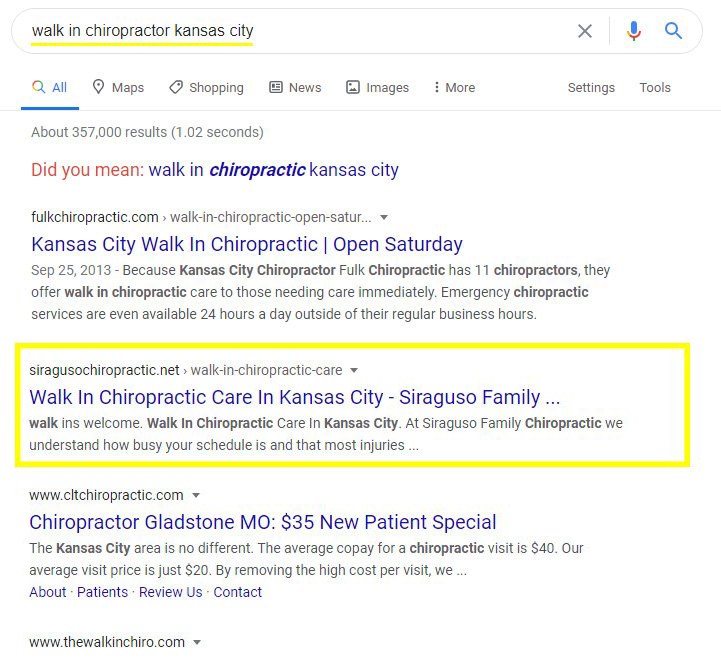
Task: Click the www.thewalkinchiro.com URL text
Action: pos(107,642)
